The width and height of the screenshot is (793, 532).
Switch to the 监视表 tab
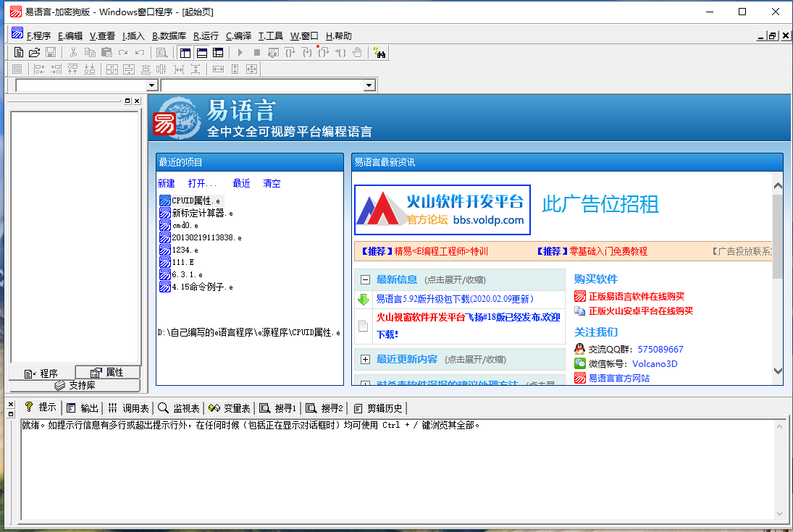point(179,408)
